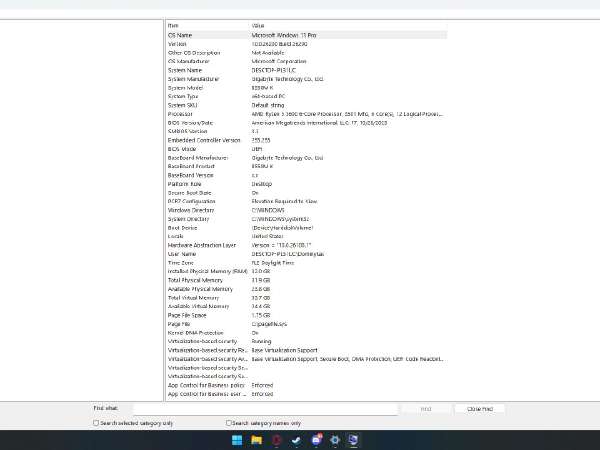Select the BIOS Version/Date row

point(307,123)
